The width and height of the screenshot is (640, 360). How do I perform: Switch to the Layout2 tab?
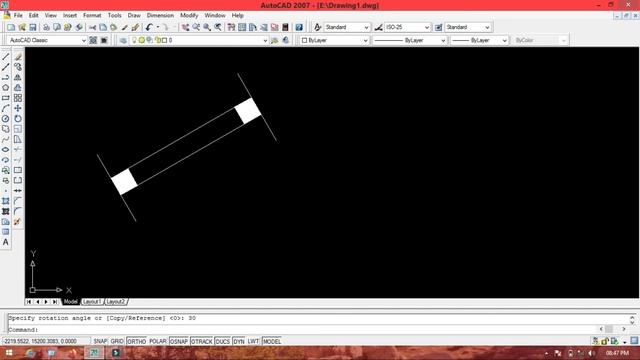click(116, 302)
